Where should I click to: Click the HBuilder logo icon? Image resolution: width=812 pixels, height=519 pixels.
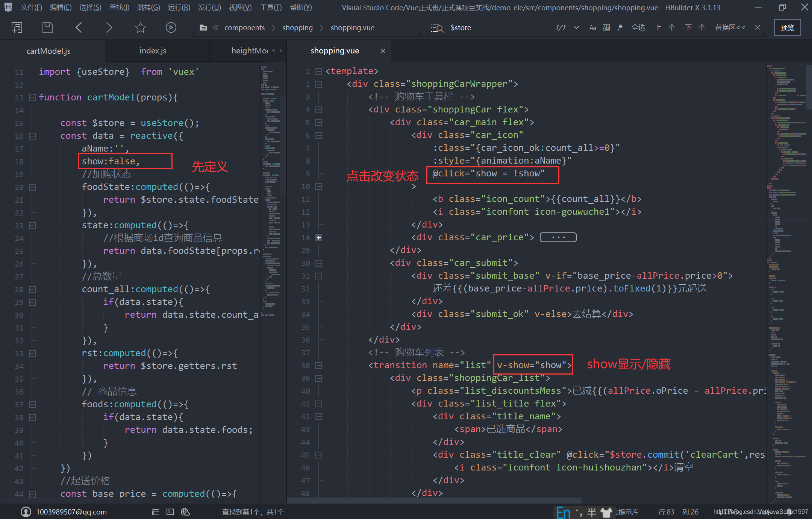(x=8, y=7)
